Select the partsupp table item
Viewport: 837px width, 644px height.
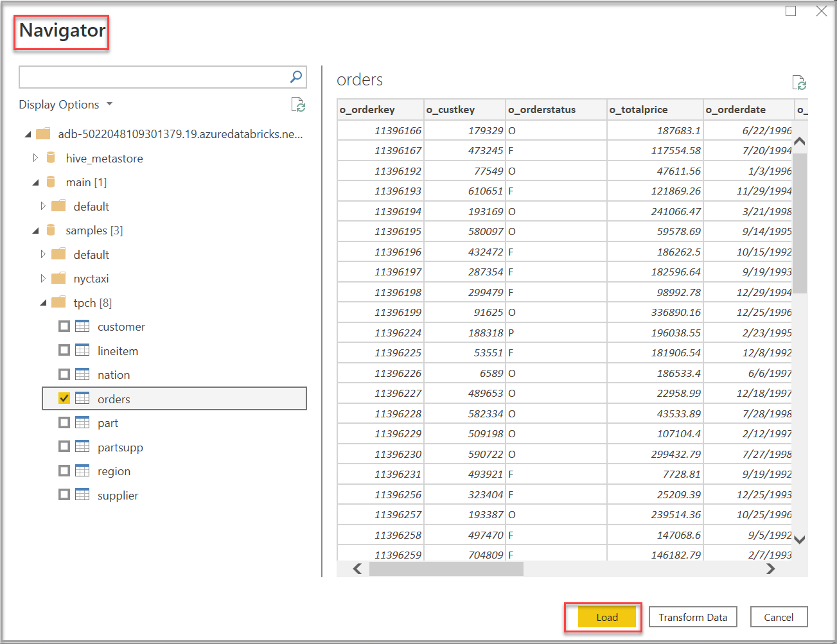[120, 448]
